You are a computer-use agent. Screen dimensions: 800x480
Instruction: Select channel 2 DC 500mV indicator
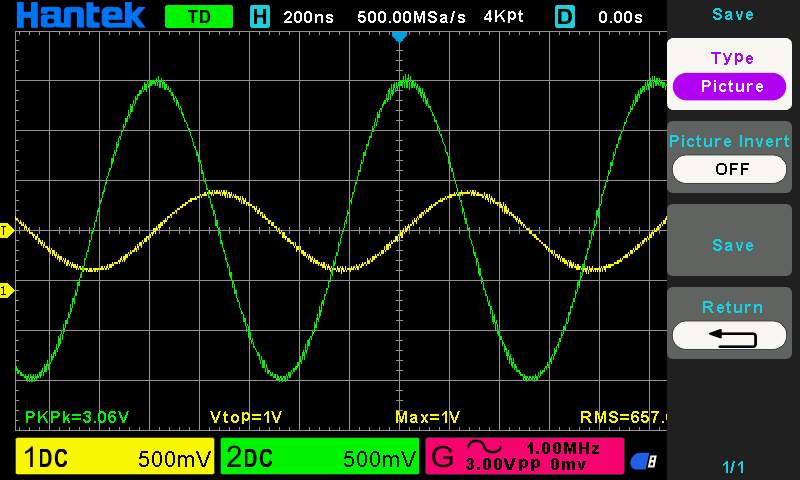coord(320,456)
